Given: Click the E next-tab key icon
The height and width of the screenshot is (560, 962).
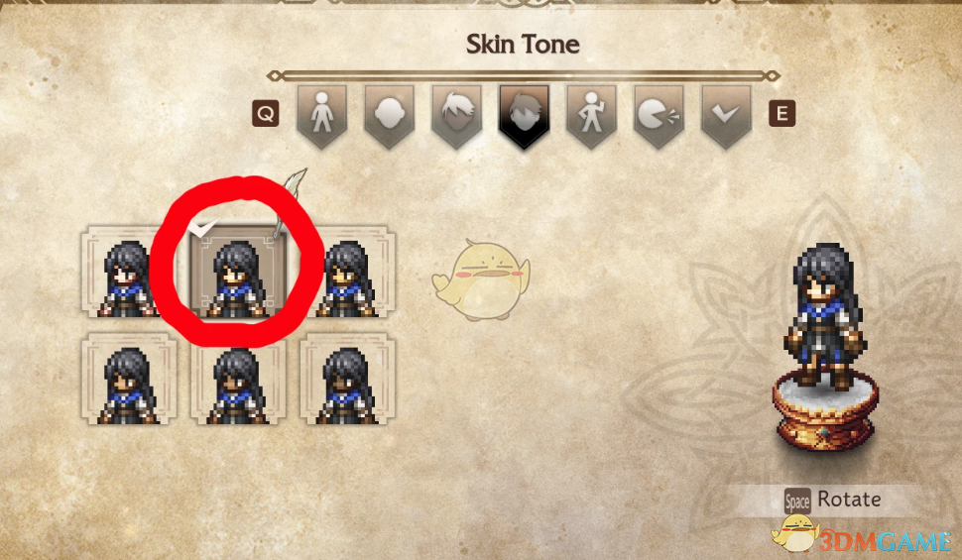Looking at the screenshot, I should coord(782,113).
